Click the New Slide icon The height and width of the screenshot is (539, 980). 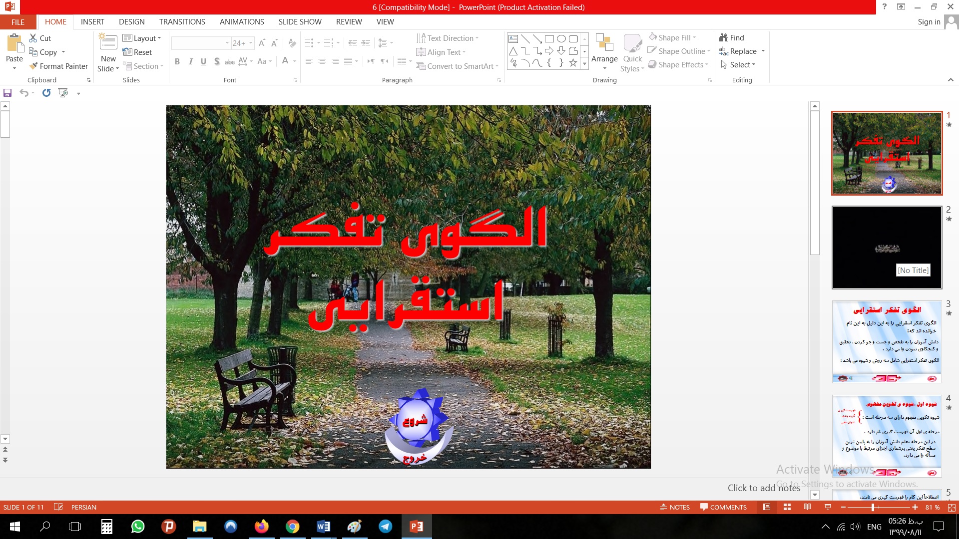click(x=108, y=42)
